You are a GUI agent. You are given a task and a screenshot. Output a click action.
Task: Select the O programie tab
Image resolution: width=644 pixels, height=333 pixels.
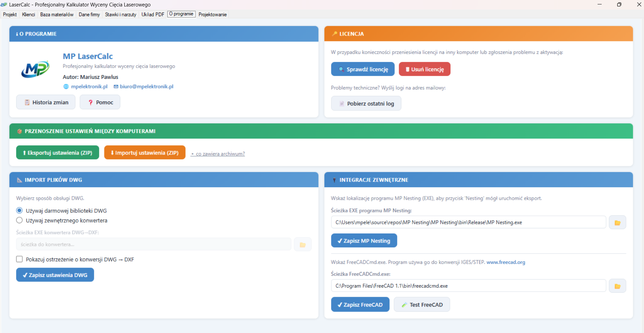181,14
